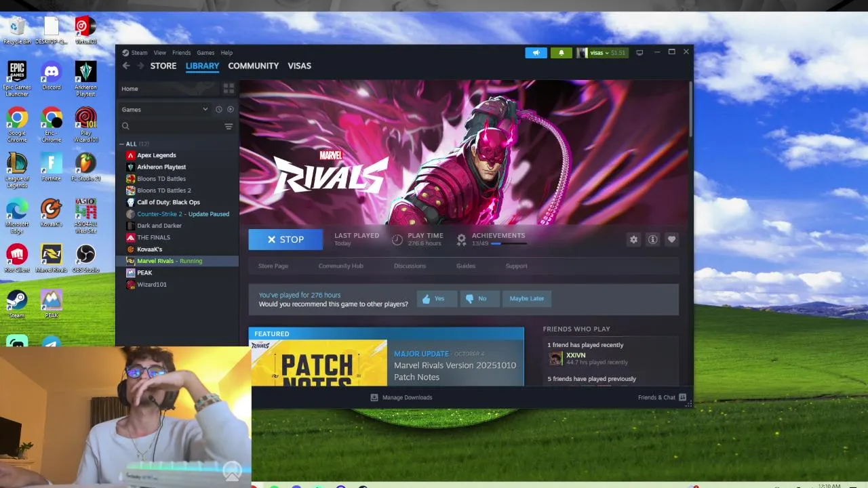868x488 pixels.
Task: Open the Patch Notes featured thumbnail
Action: click(x=319, y=363)
